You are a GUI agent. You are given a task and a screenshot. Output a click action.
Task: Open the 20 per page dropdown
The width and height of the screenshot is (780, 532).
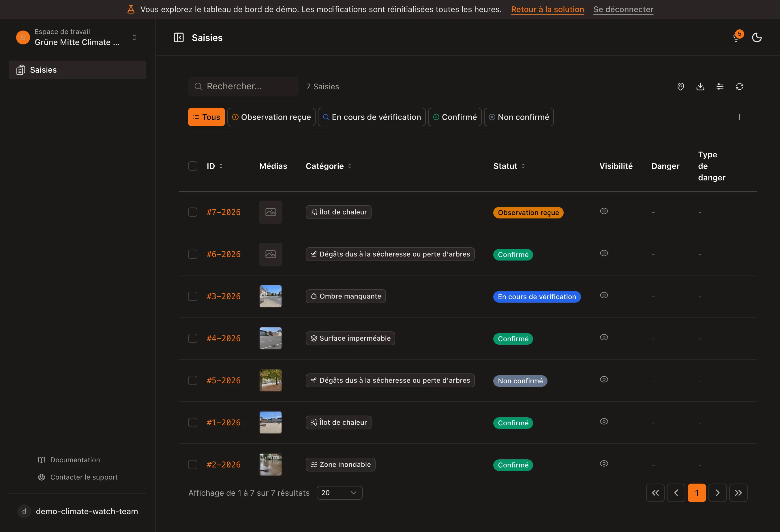click(339, 493)
